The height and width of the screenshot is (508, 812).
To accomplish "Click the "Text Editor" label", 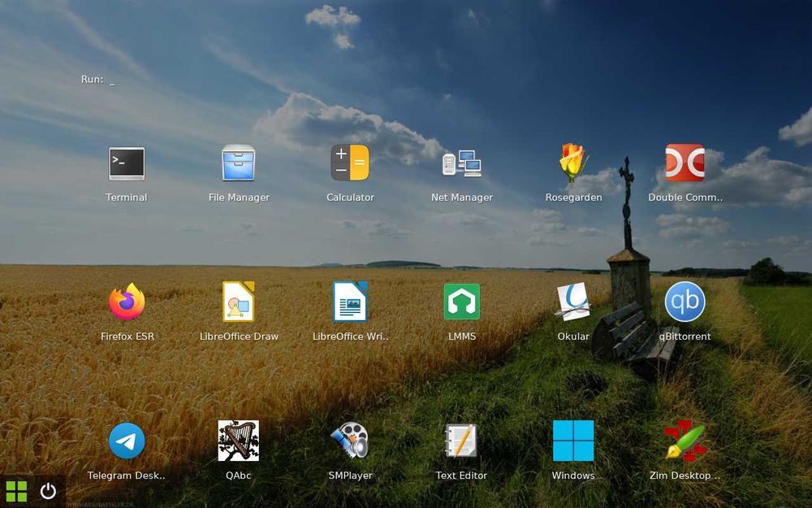I will [461, 475].
